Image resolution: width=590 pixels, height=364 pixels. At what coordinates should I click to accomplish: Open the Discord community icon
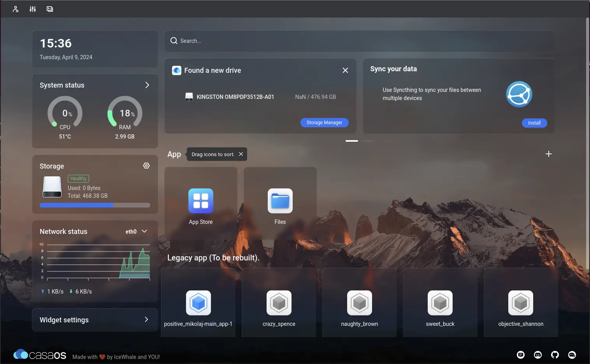click(538, 355)
